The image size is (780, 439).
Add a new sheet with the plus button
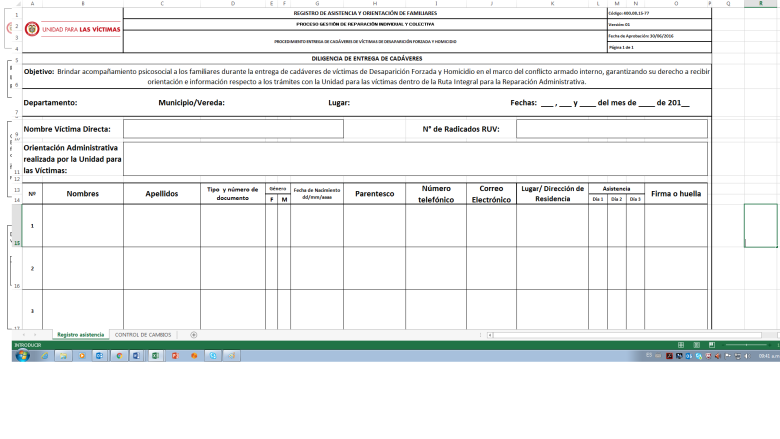tap(194, 335)
